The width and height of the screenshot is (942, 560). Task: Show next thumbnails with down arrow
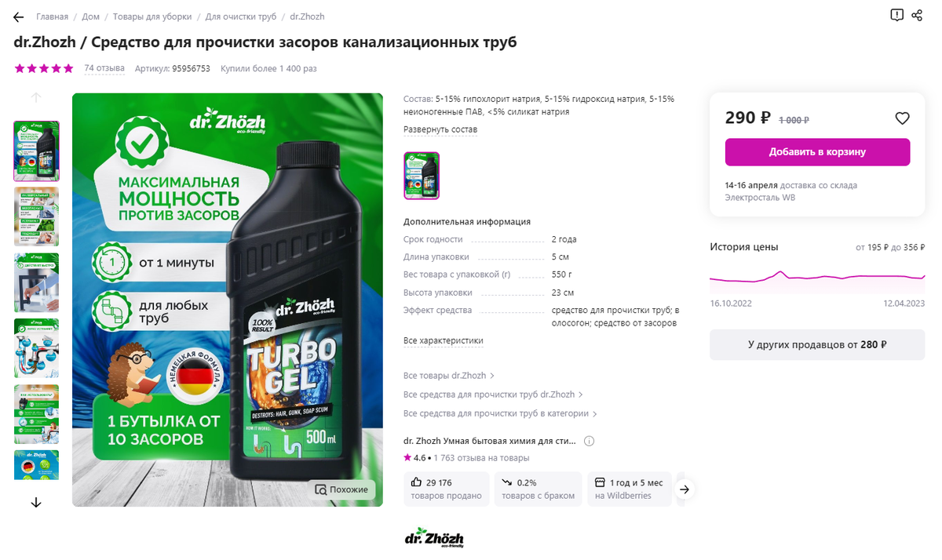[36, 502]
